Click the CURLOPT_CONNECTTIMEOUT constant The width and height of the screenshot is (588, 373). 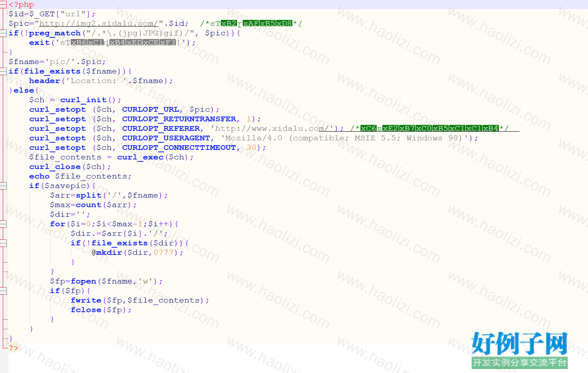coord(179,148)
